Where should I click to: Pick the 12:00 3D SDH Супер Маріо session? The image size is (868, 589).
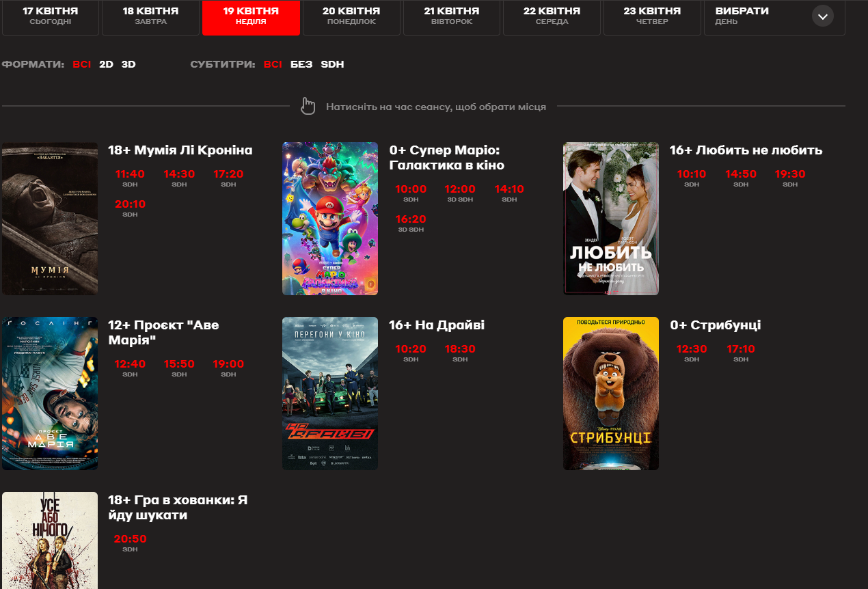click(460, 189)
